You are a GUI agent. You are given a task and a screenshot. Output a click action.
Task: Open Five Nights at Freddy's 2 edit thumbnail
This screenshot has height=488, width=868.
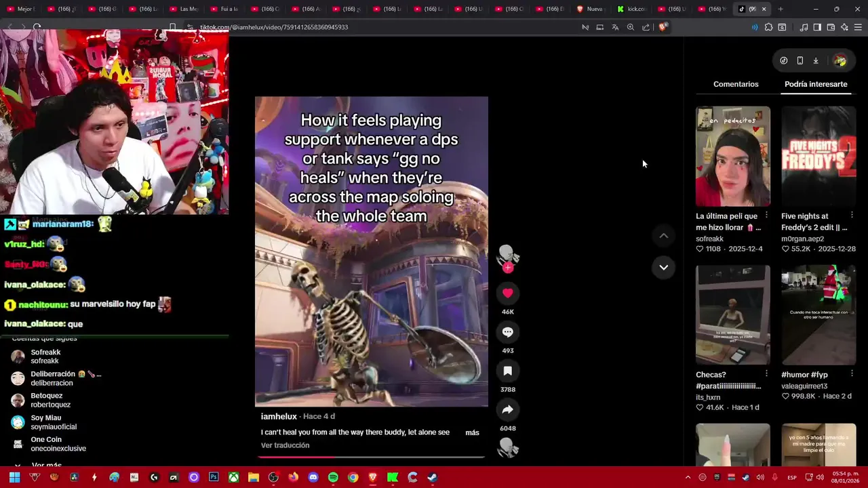tap(818, 156)
